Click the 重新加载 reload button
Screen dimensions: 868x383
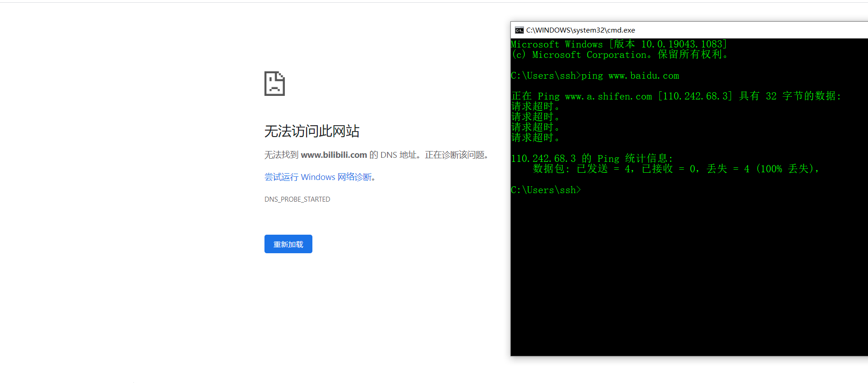tap(288, 244)
